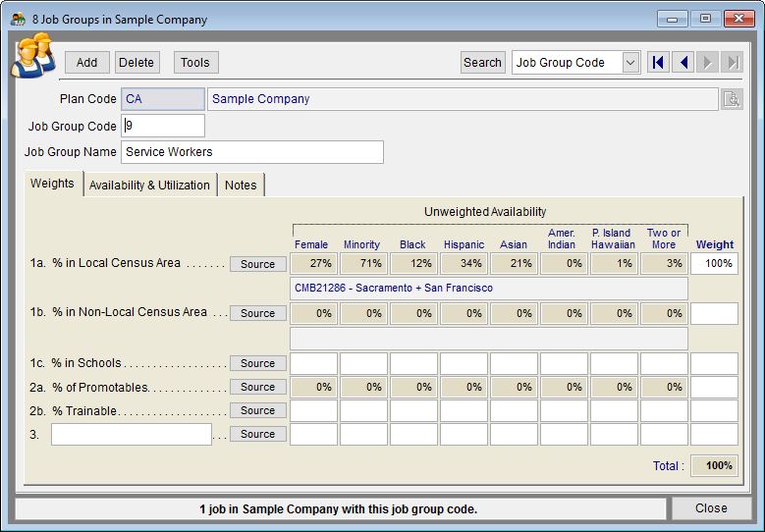Viewport: 765px width, 532px height.
Task: Minimize the Job Groups window
Action: (x=673, y=19)
